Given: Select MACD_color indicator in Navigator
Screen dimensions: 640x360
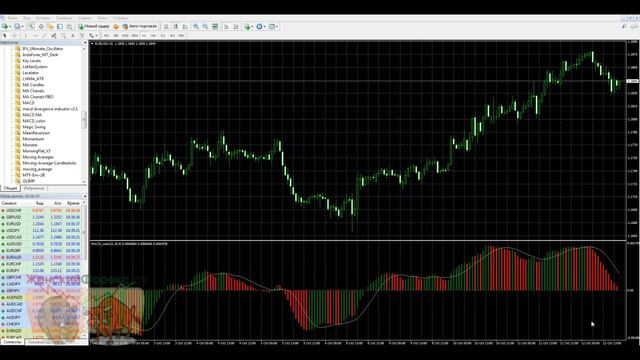Looking at the screenshot, I should point(33,121).
